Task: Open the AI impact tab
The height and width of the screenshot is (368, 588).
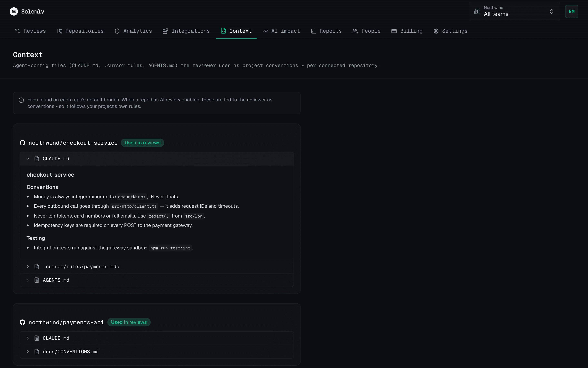Action: [x=281, y=31]
